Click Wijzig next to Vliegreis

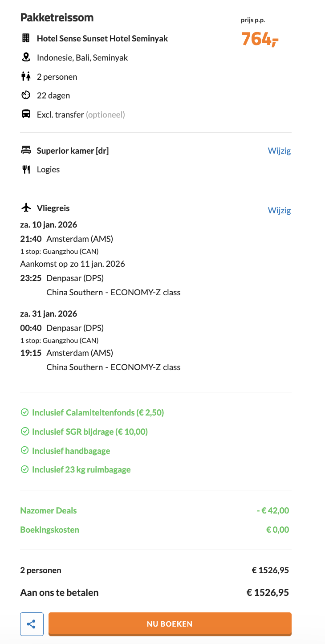[279, 210]
